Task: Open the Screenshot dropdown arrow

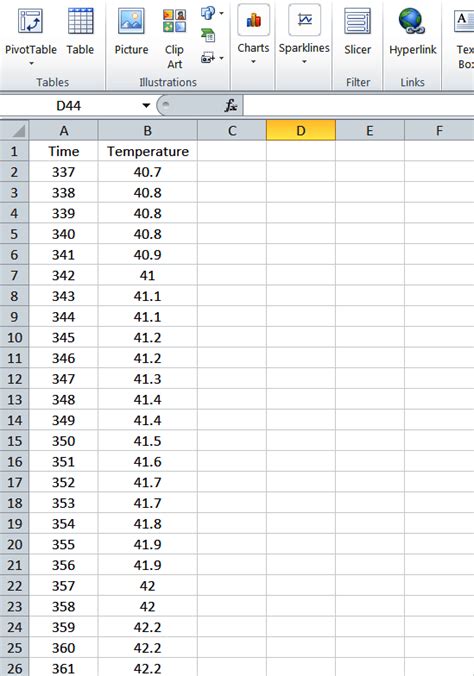Action: (x=222, y=58)
